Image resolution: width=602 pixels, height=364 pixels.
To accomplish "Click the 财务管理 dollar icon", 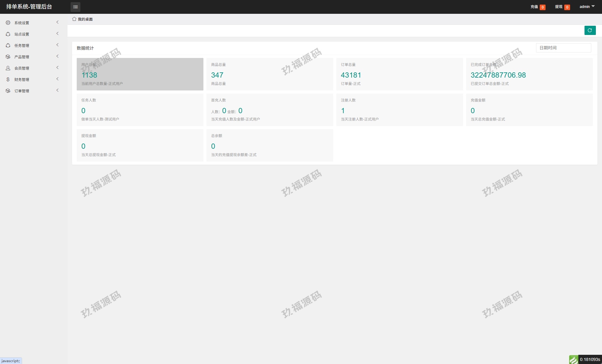I will pyautogui.click(x=8, y=79).
